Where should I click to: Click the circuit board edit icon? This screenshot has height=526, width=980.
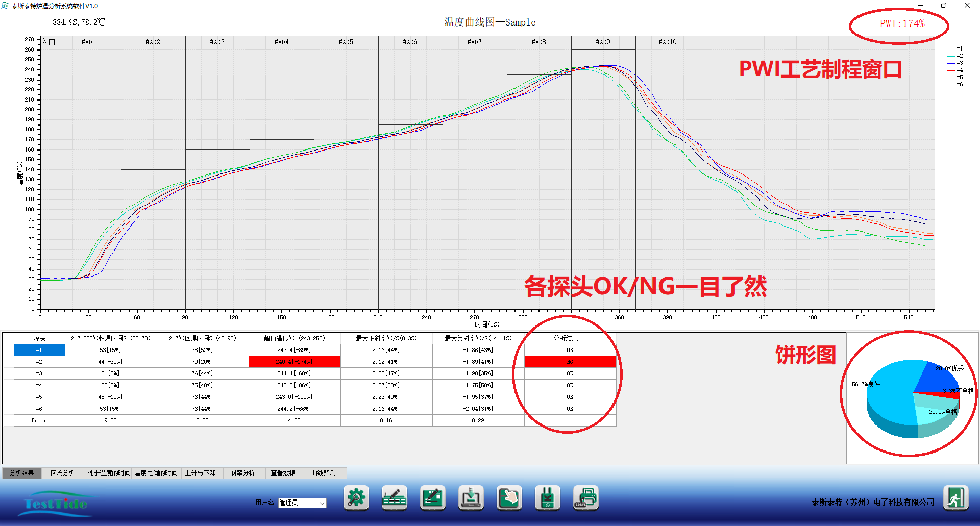[x=432, y=497]
